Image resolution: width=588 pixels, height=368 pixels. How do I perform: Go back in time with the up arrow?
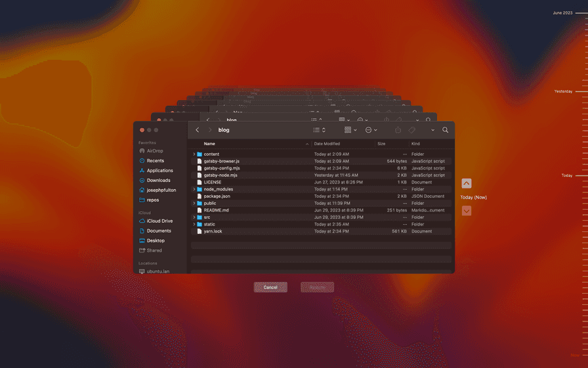467,183
